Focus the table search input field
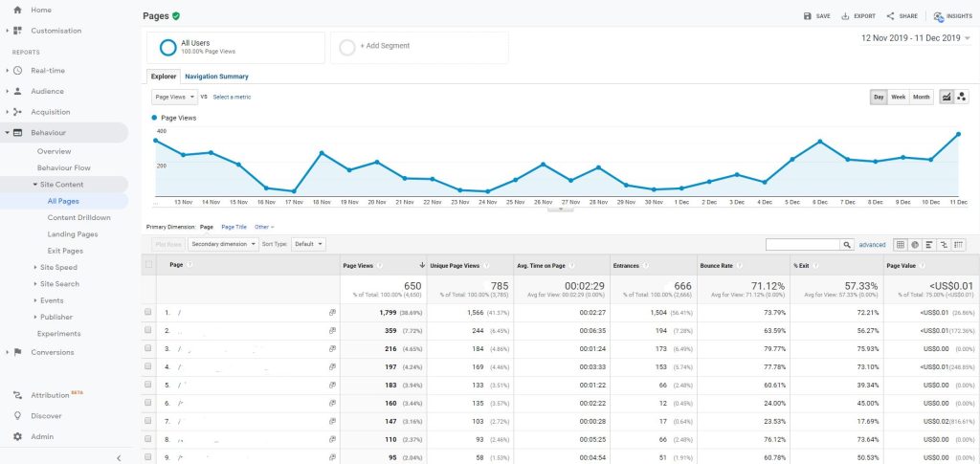The height and width of the screenshot is (464, 980). pyautogui.click(x=803, y=245)
